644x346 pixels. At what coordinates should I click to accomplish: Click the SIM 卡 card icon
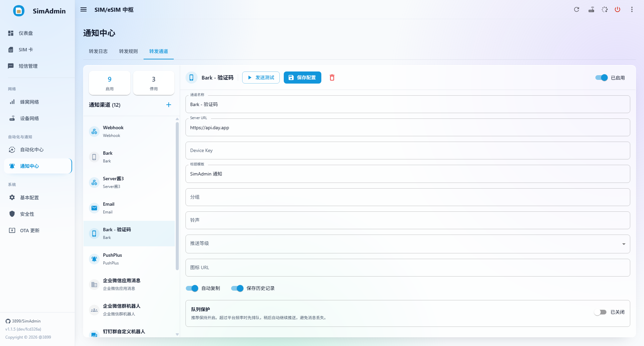point(11,50)
